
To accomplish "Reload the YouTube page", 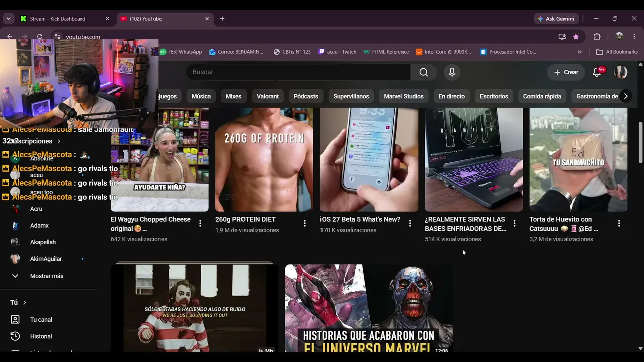I will [40, 37].
